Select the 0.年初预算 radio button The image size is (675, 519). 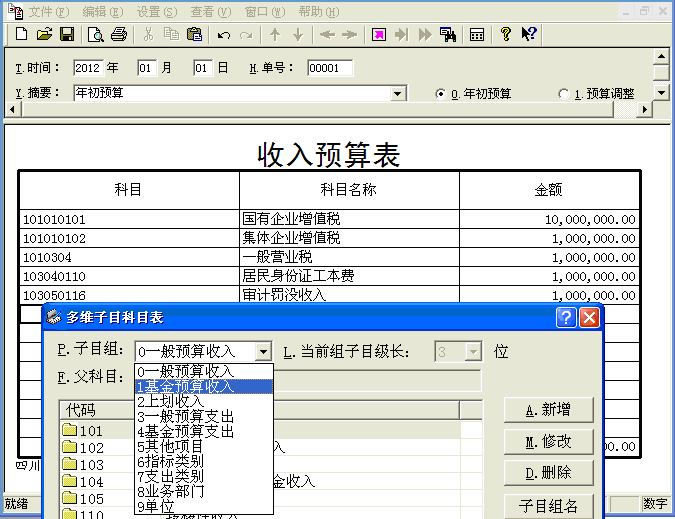(440, 93)
